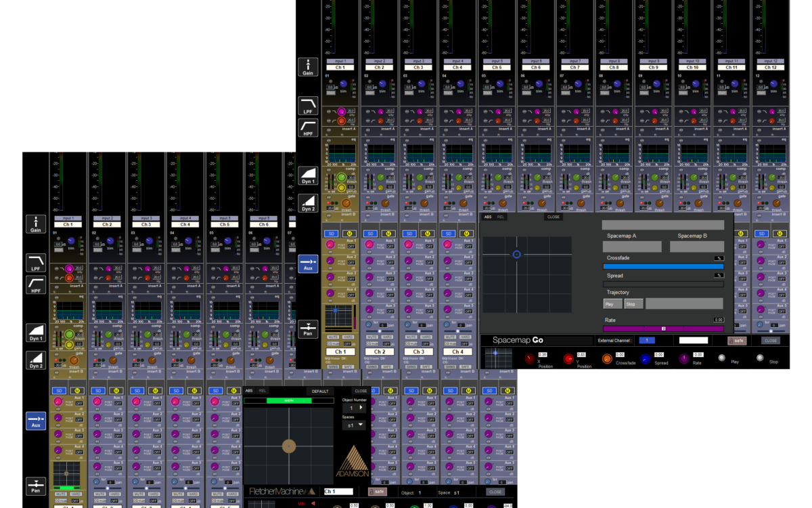Screen dimensions: 812x508
Task: Click the LPF icon beside the Spacemap Go mixer
Action: tap(308, 106)
